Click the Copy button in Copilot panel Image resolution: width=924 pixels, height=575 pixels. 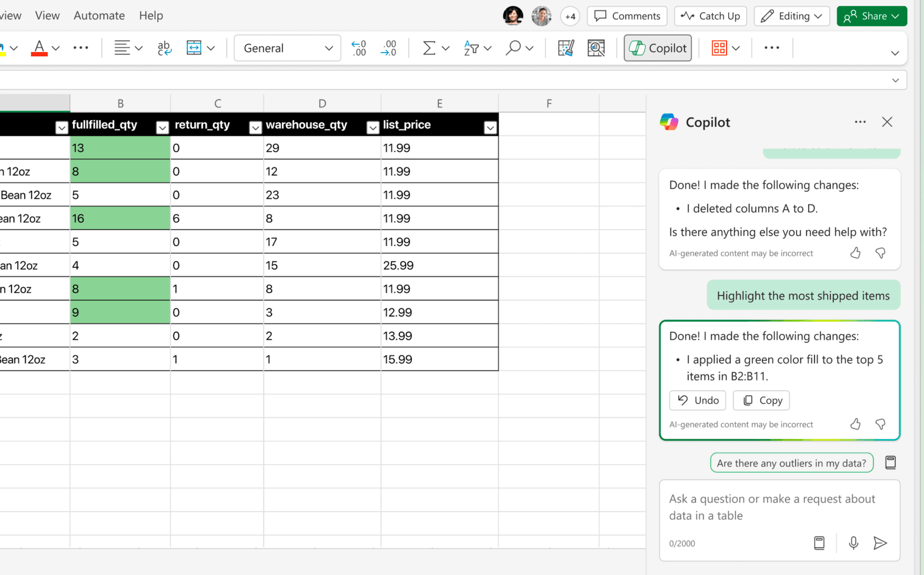tap(762, 400)
